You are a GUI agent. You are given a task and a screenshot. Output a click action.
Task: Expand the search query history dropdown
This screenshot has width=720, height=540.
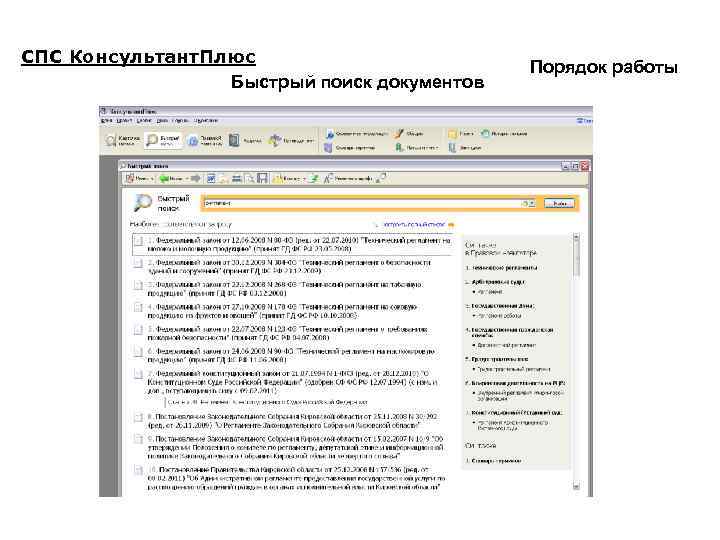tap(532, 203)
